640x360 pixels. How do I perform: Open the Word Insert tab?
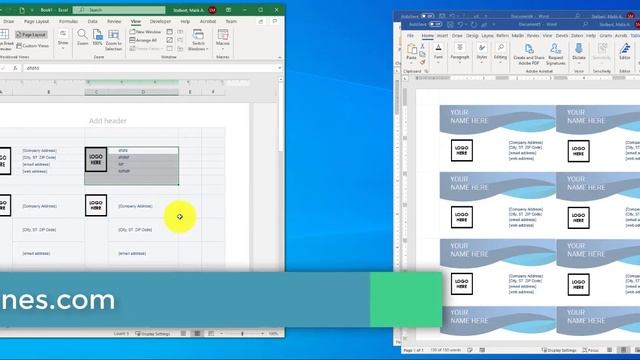point(442,36)
